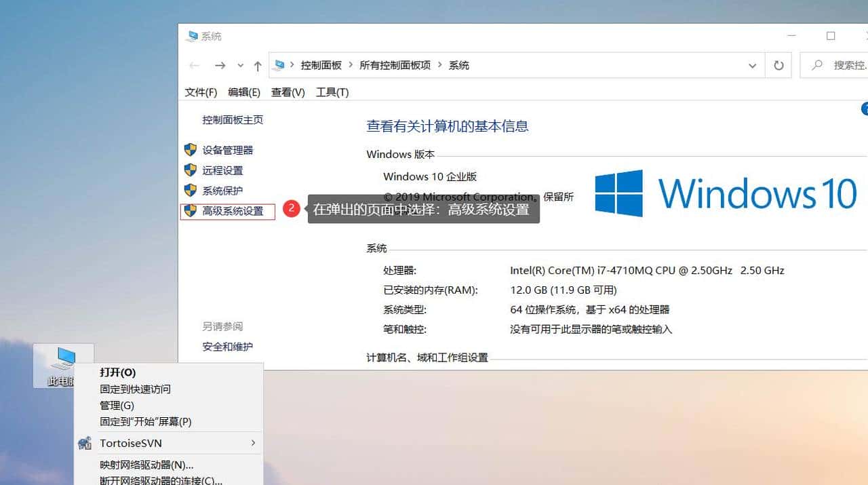The width and height of the screenshot is (868, 485).
Task: Open the 此电脑 desktop icon
Action: (x=63, y=360)
